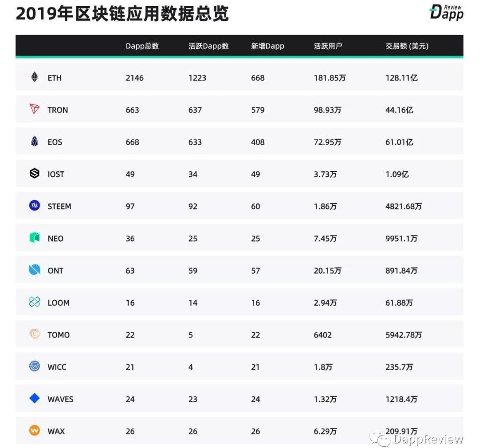Click the 'WICC' row label
This screenshot has height=448, width=479.
(57, 367)
